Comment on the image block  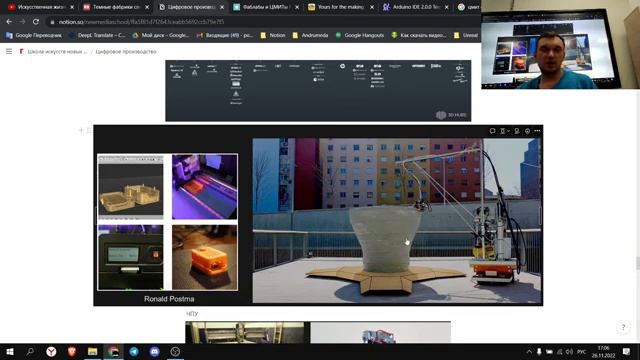[x=492, y=131]
